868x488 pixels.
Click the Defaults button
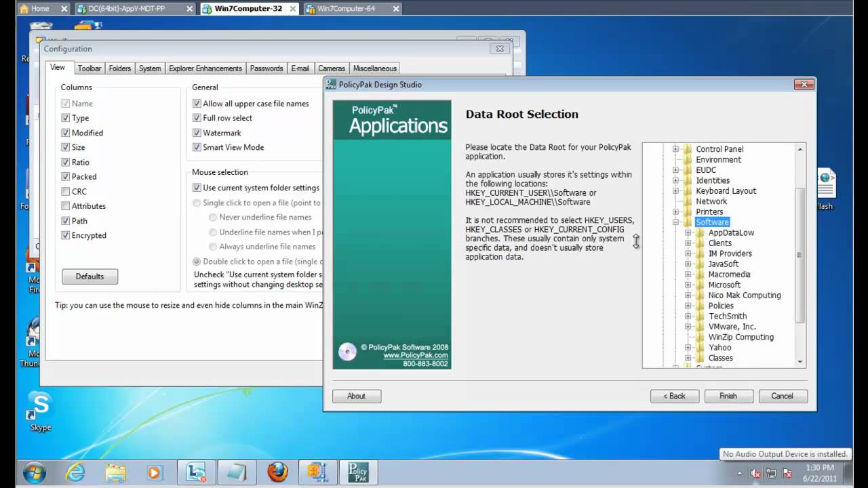90,277
